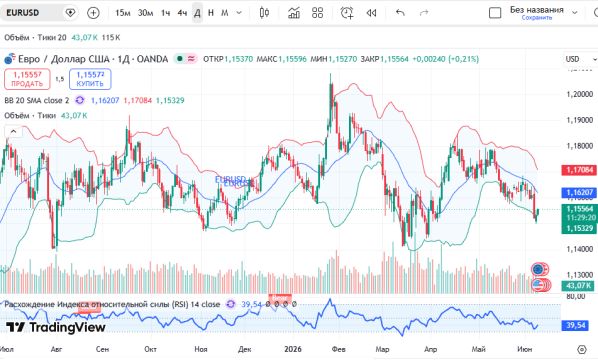Click the +0,00240 (+0,21%) change value

(445, 59)
